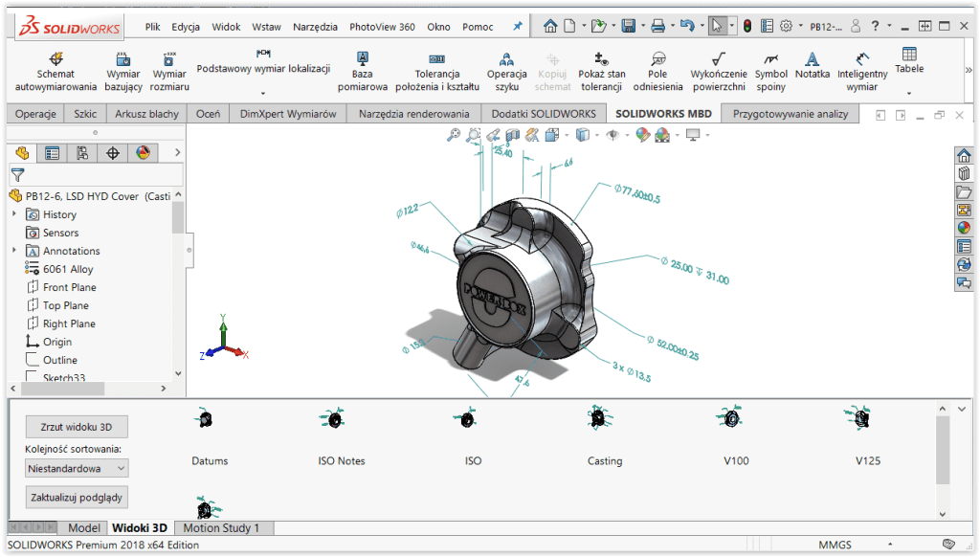Click the Save icon
Screen dimensions: 980x557
click(x=628, y=26)
